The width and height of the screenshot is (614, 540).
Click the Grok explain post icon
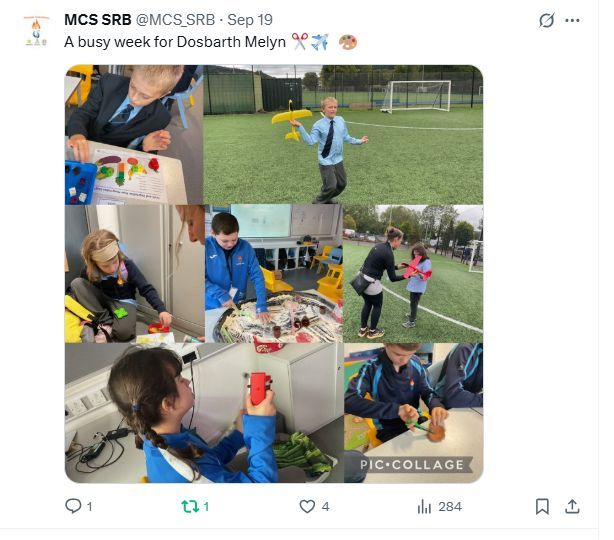coord(546,20)
